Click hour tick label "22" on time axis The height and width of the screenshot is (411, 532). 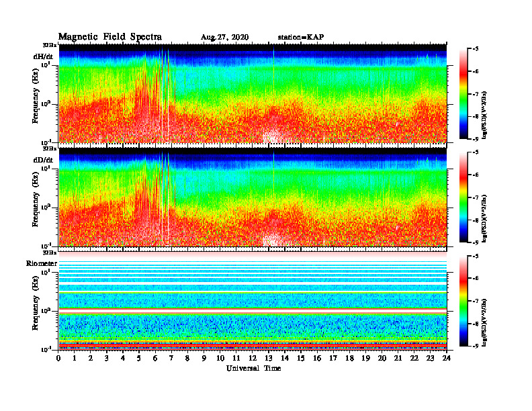coord(414,358)
